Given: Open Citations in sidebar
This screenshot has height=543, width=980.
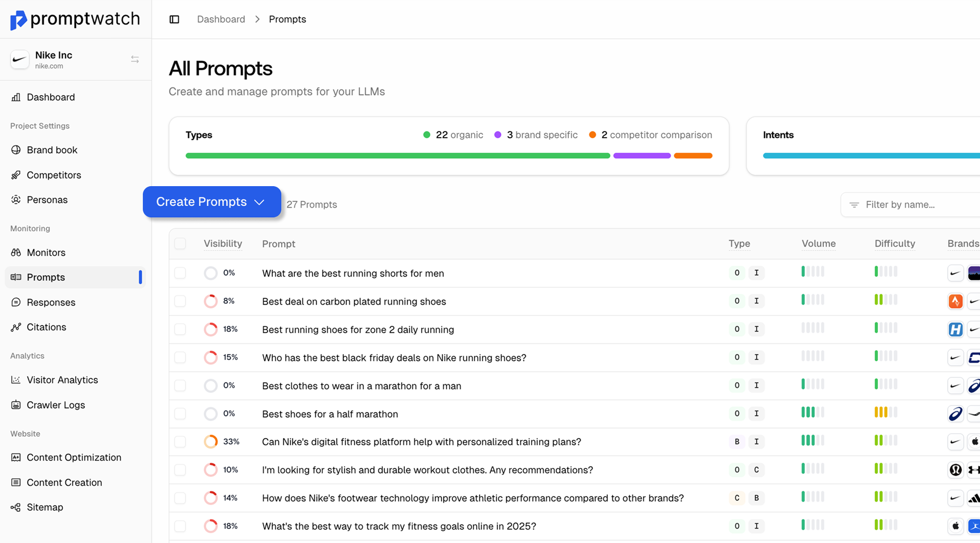Looking at the screenshot, I should click(46, 327).
